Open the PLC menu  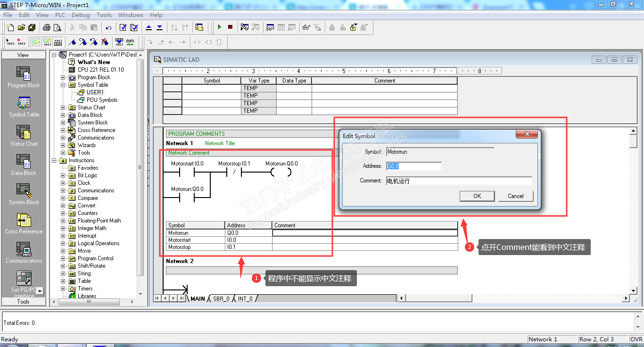[x=60, y=15]
